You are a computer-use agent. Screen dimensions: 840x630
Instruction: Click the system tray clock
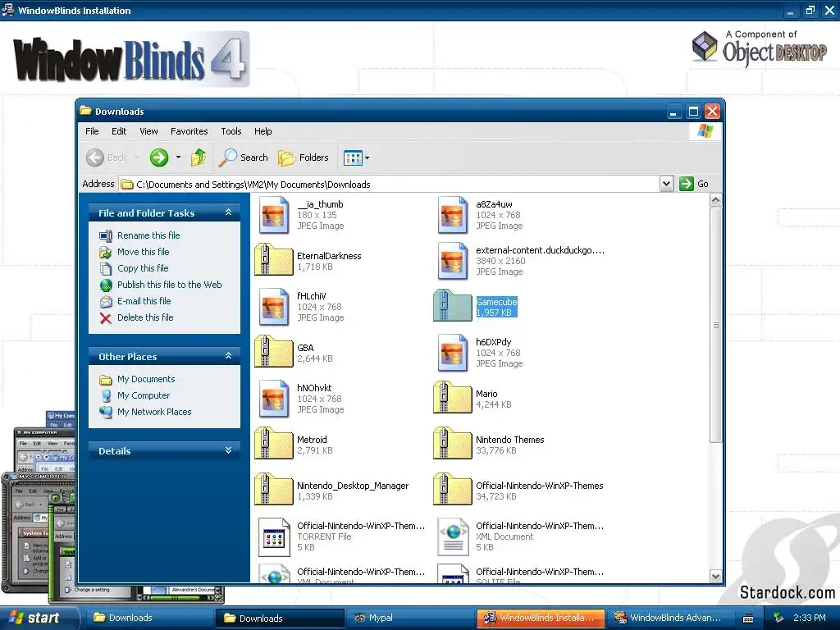tap(810, 618)
